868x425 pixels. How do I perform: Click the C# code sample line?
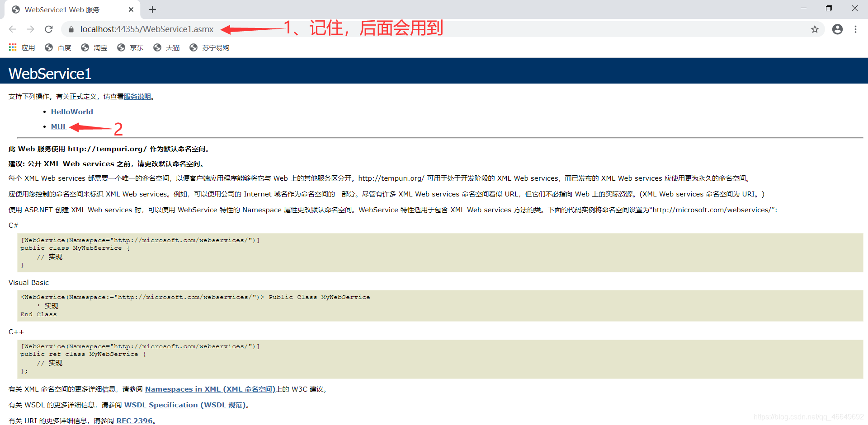(140, 240)
